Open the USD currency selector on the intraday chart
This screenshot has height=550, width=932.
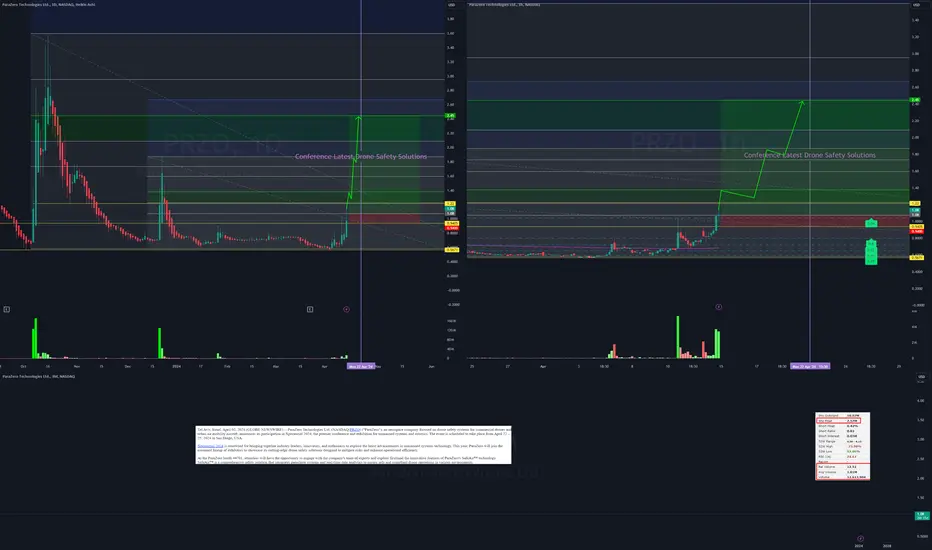[x=915, y=5]
